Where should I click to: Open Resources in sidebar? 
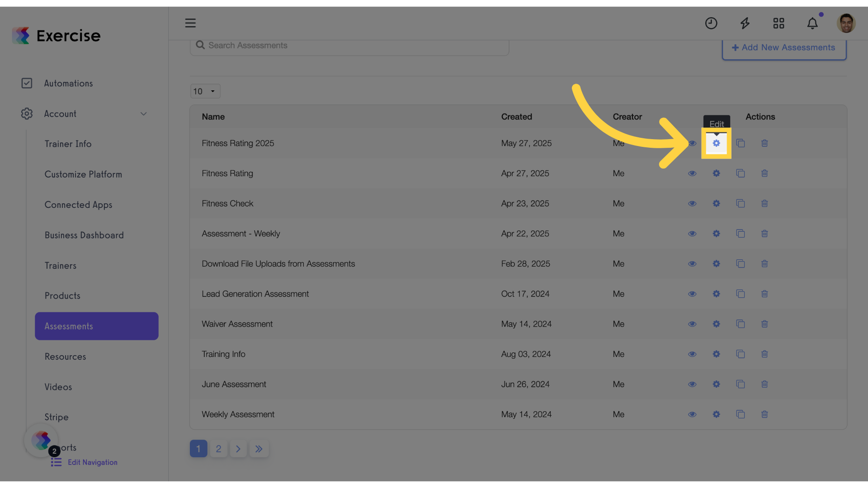[x=65, y=357]
